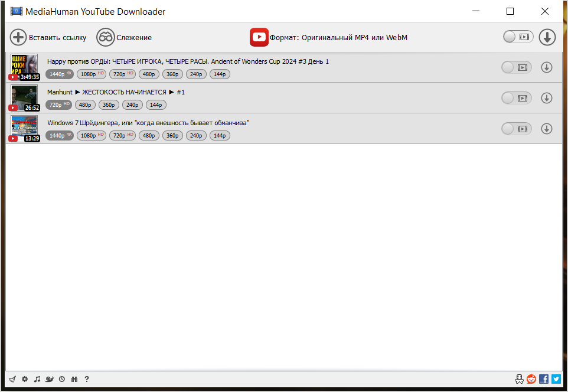Screen dimensions: 568x392
Task: Select 240p quality for Windows 7 Шрёдингера
Action: coord(196,136)
